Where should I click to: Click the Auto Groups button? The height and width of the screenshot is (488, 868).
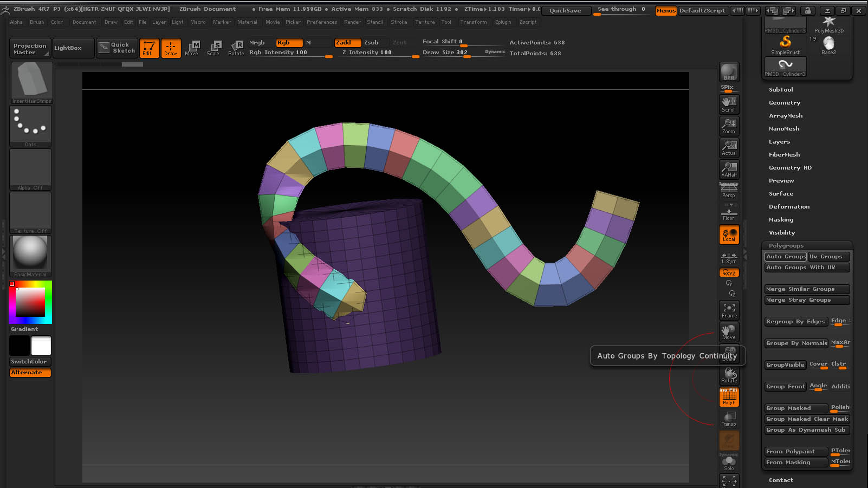tap(785, 257)
